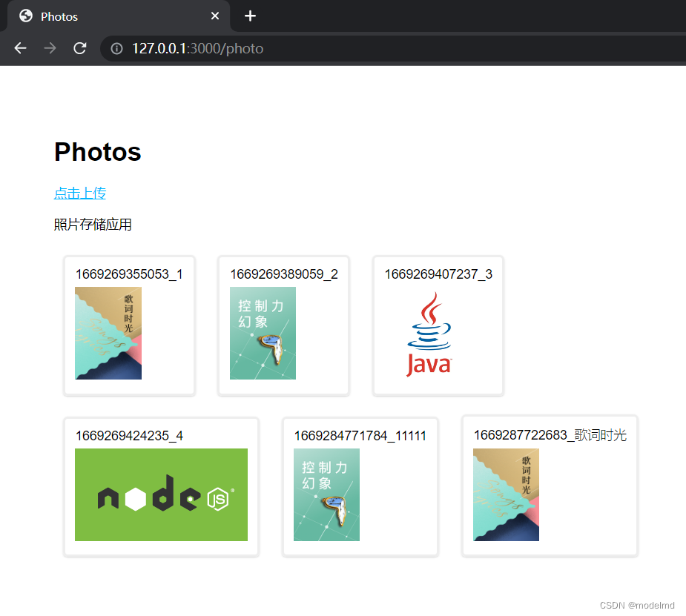This screenshot has width=686, height=616.
Task: Focus the address bar showing 127.0.0.1:3000/photo
Action: pyautogui.click(x=394, y=48)
